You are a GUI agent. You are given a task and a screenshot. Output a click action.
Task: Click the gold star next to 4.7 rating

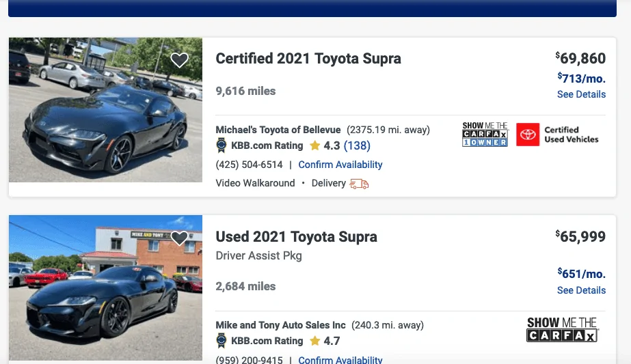(x=314, y=341)
